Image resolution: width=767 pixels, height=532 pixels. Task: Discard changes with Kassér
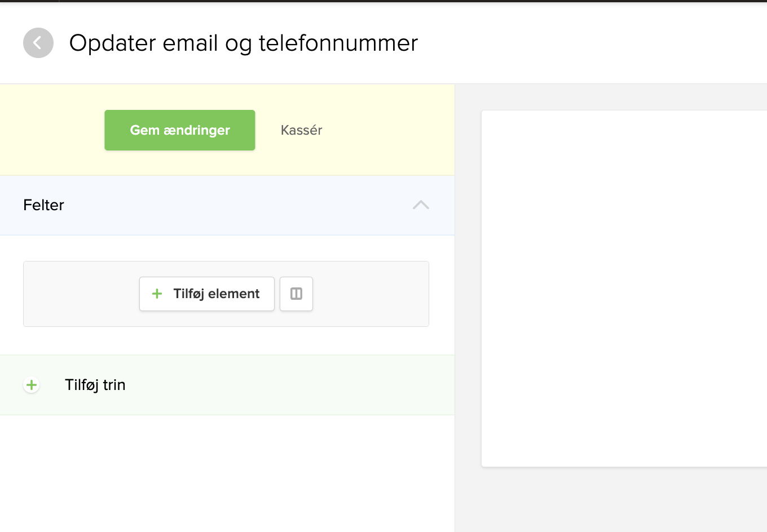(x=301, y=130)
